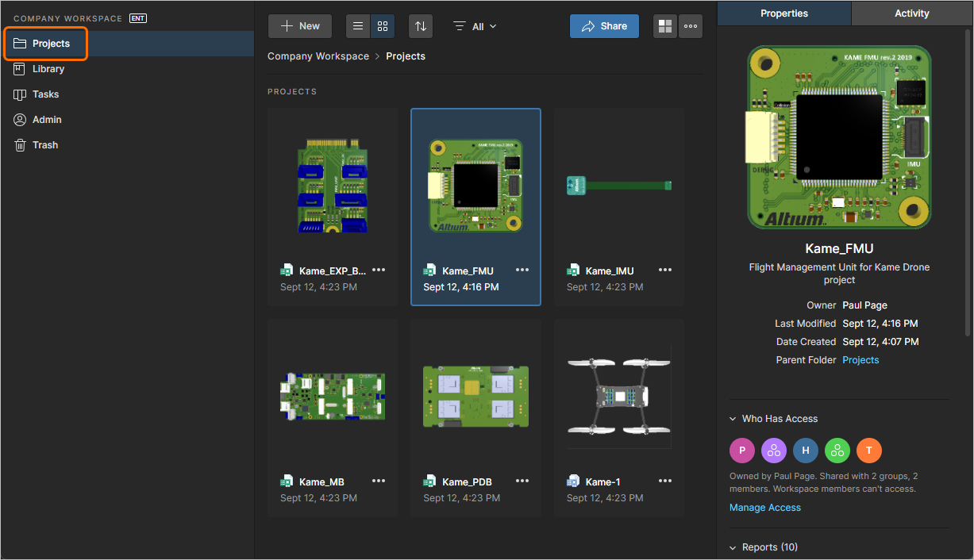The image size is (974, 560).
Task: Collapse the Who Has Access section
Action: [773, 419]
